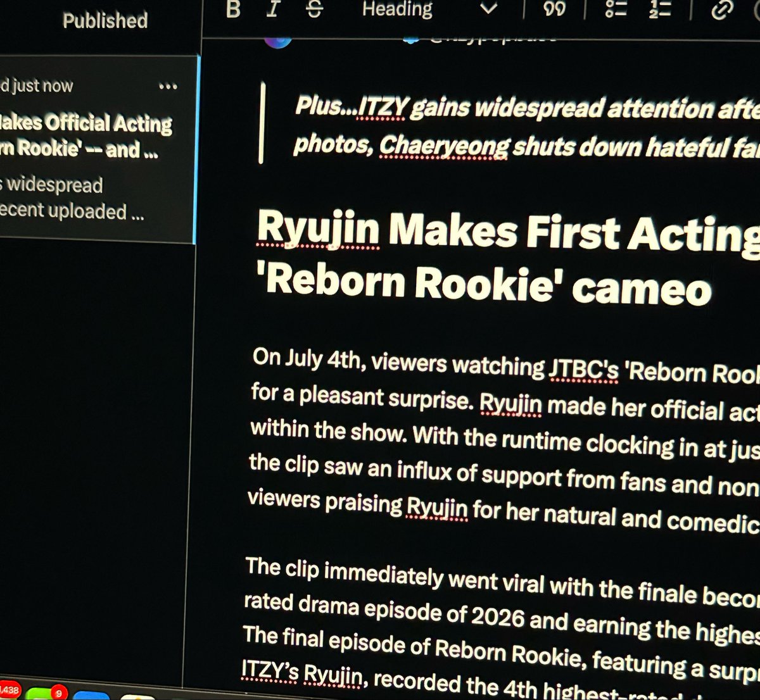
Task: Create a numbered list from the toolbar
Action: [659, 9]
